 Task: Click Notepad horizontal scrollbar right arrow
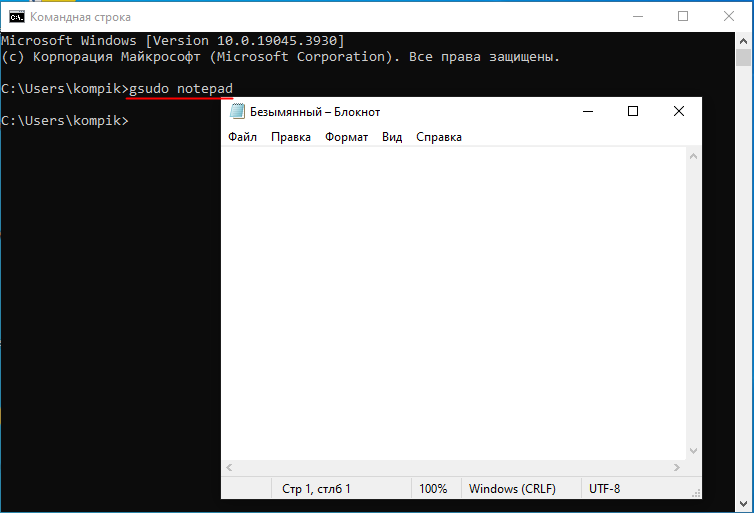click(x=677, y=467)
